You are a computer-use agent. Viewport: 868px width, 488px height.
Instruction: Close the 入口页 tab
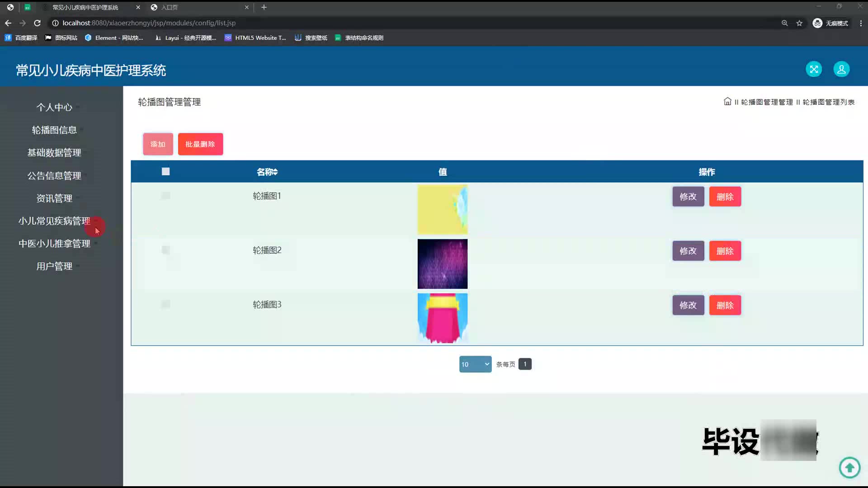point(246,7)
